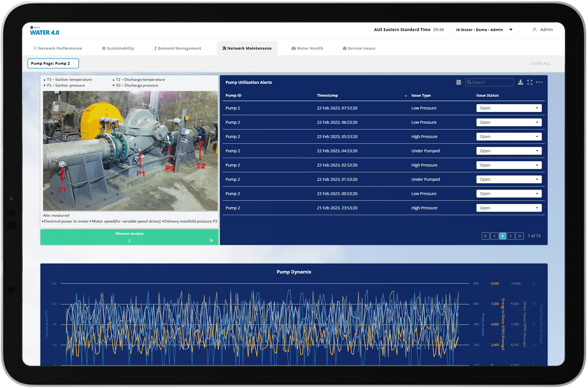The height and width of the screenshot is (388, 588).
Task: Click the '1 of 13' page count text
Action: pyautogui.click(x=534, y=236)
